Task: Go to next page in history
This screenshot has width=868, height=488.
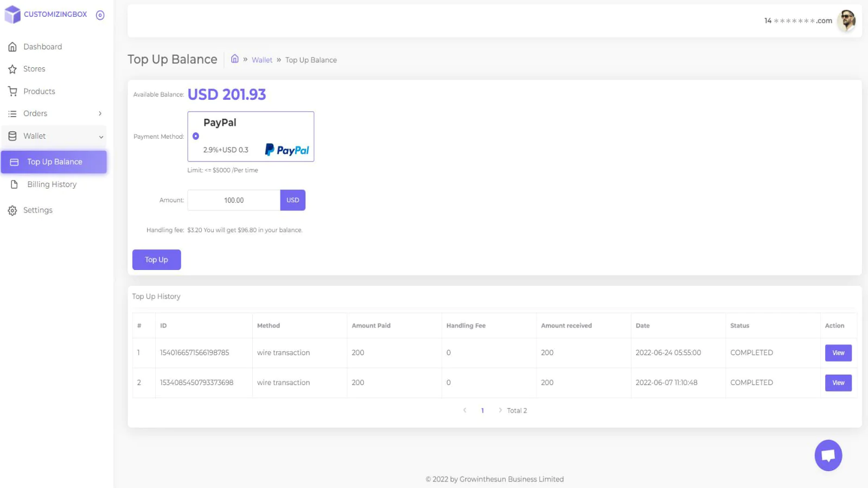Action: pos(500,410)
